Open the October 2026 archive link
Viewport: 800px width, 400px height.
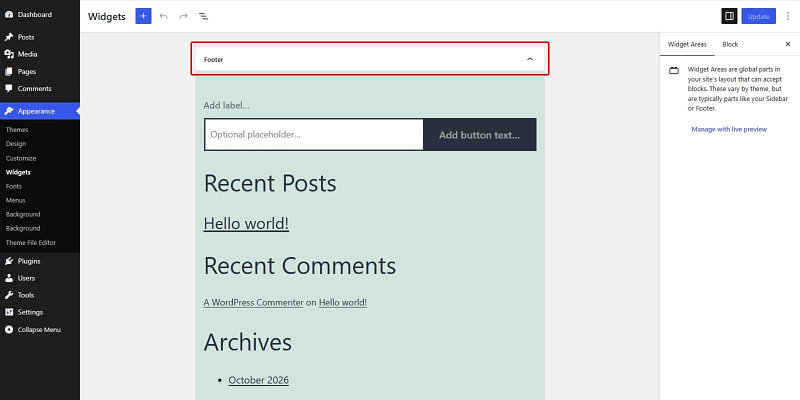pyautogui.click(x=259, y=380)
